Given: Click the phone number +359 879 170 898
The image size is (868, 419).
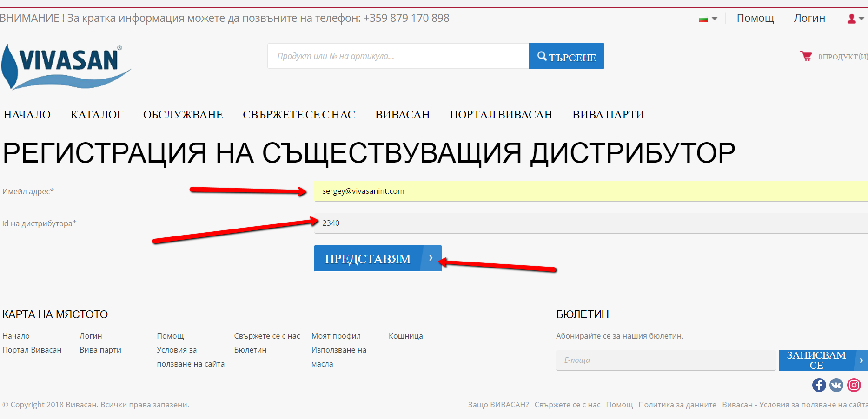Looking at the screenshot, I should [x=406, y=18].
